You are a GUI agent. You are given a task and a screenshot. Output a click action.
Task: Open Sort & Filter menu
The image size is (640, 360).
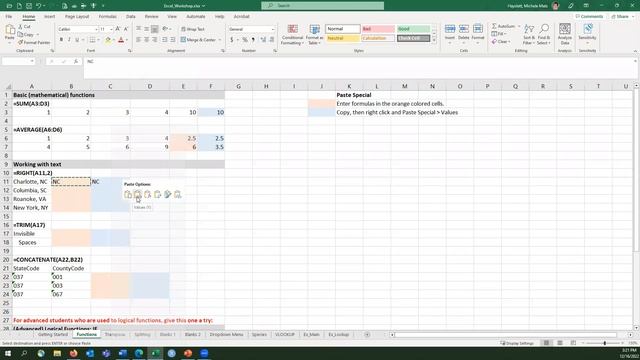click(x=529, y=34)
